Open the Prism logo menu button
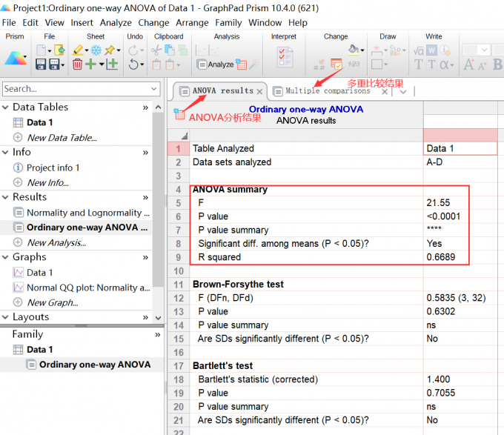This screenshot has width=504, height=435. (15, 59)
